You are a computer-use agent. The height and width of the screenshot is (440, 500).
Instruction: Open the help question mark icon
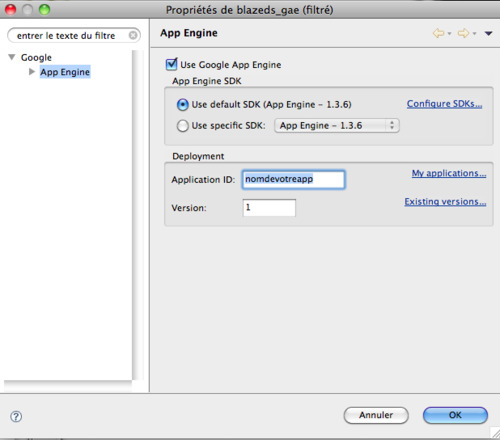(x=16, y=416)
